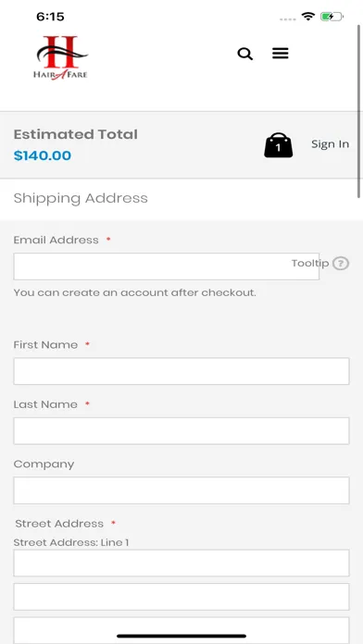This screenshot has width=363, height=644.
Task: Open the hamburger menu
Action: (x=281, y=54)
